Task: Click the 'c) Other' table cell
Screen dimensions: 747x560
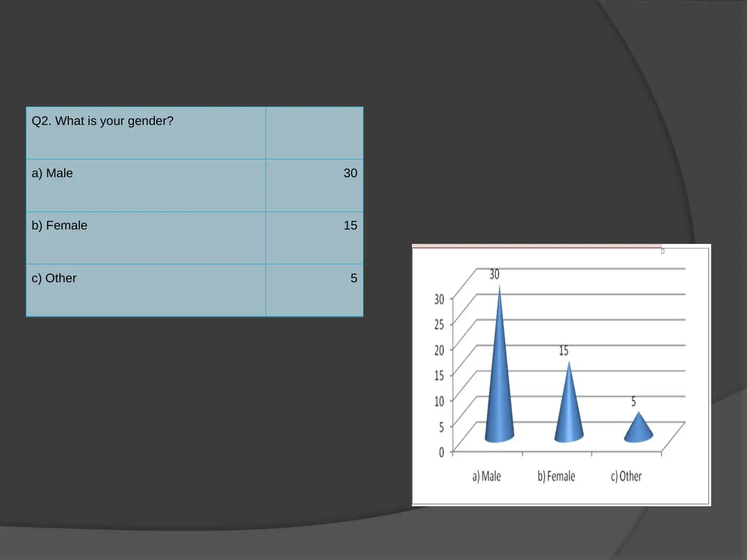Action: 146,290
